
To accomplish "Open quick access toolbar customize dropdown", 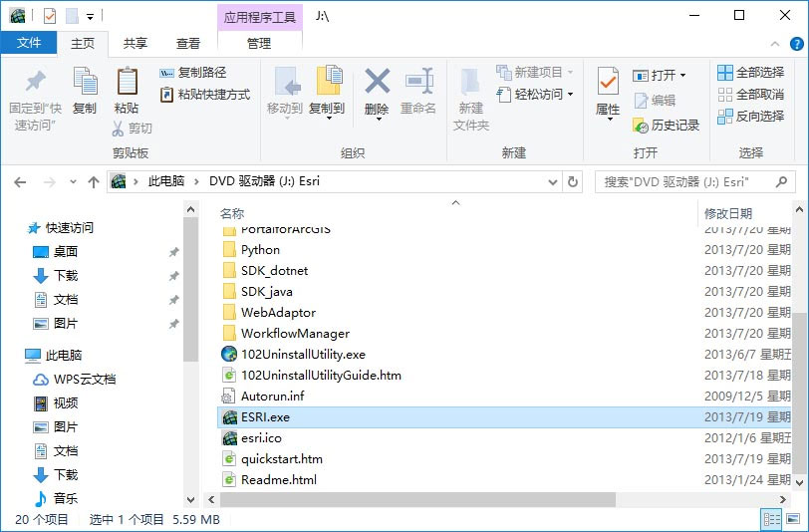I will pyautogui.click(x=90, y=17).
